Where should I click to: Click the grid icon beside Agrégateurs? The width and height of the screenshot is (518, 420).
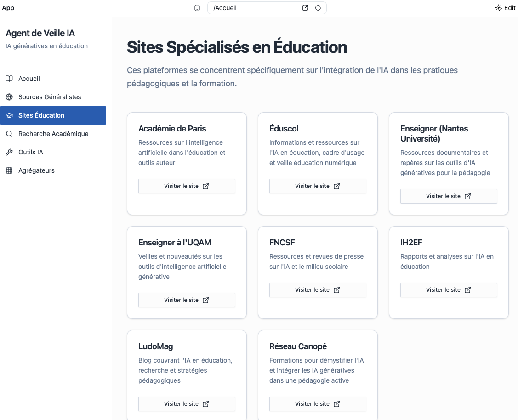(x=9, y=170)
